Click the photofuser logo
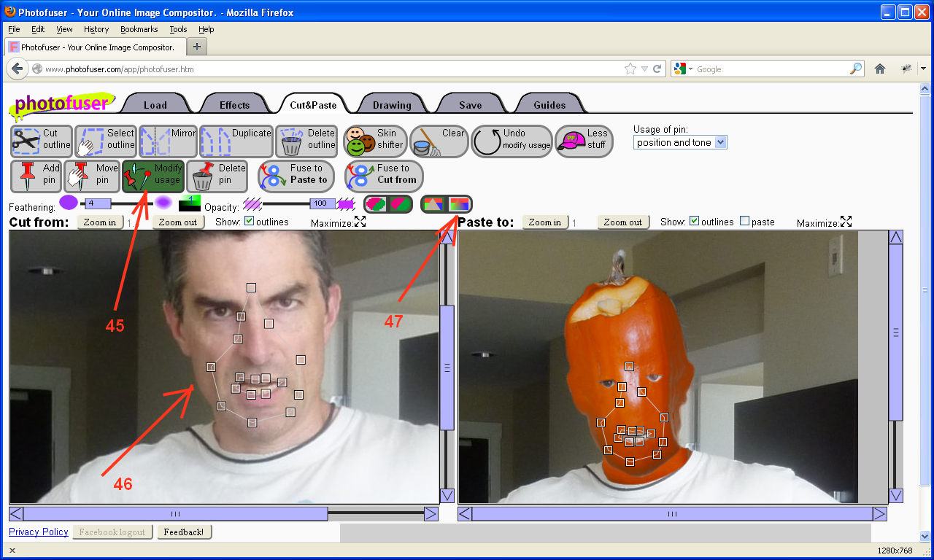Viewport: 934px width, 560px height. click(x=61, y=104)
